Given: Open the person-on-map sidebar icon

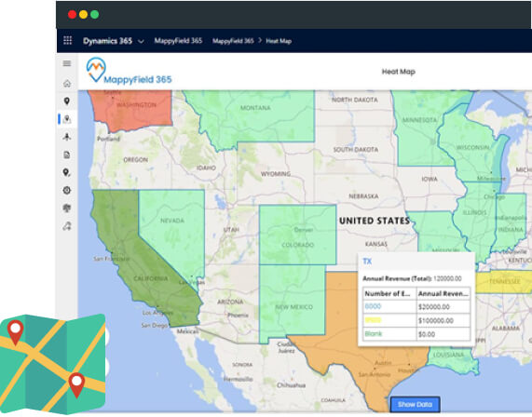Looking at the screenshot, I should (x=67, y=137).
